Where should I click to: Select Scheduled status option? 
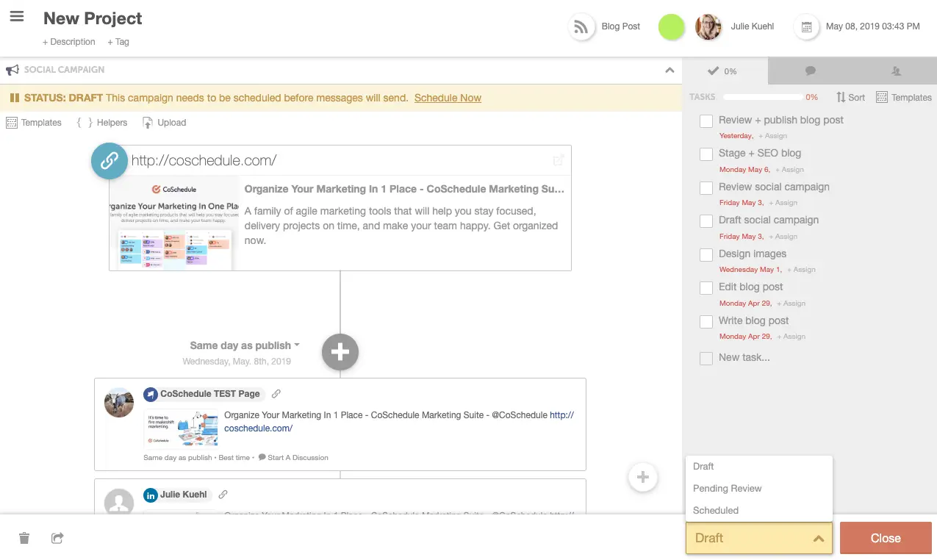759,511
